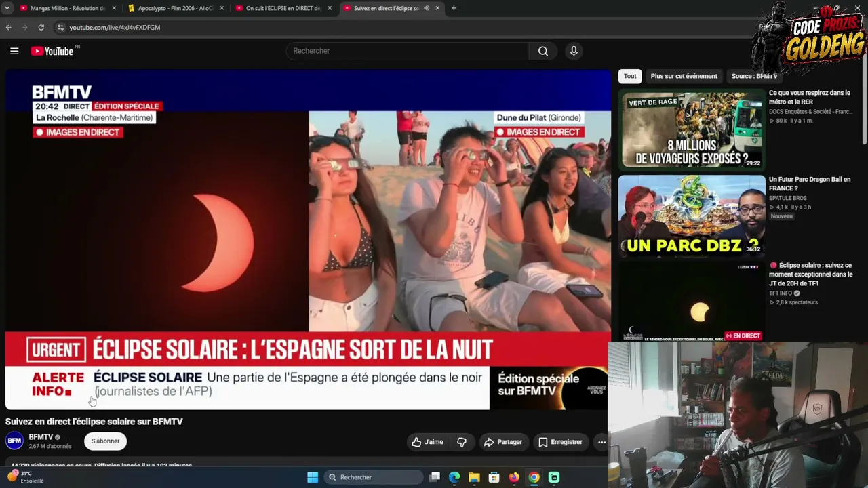Viewport: 868px width, 488px height.
Task: Go back with the browser back arrow
Action: coord(8,27)
